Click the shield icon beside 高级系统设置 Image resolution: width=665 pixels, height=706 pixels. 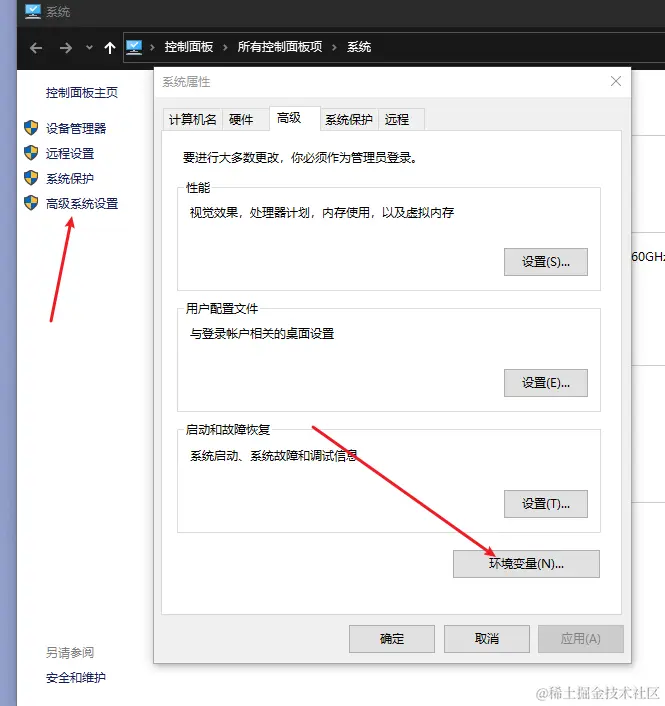pyautogui.click(x=31, y=203)
